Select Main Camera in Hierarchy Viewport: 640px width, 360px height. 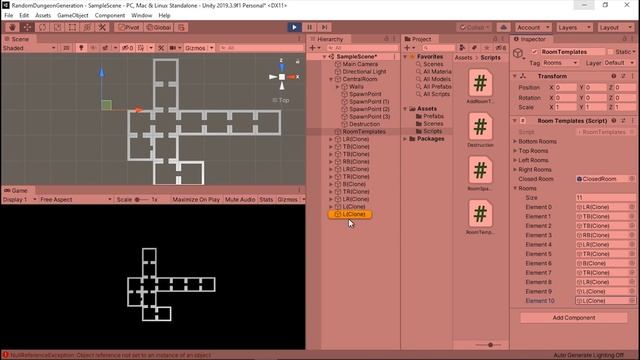360,64
